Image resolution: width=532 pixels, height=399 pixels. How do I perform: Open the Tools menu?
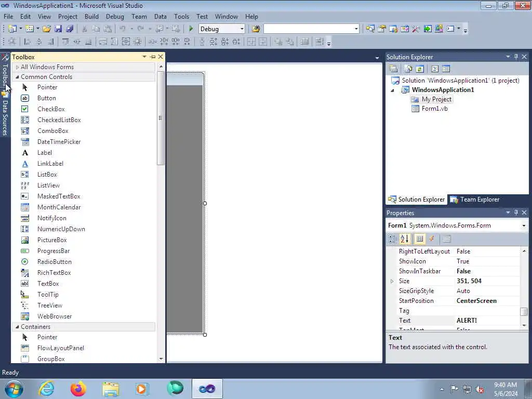(x=181, y=17)
